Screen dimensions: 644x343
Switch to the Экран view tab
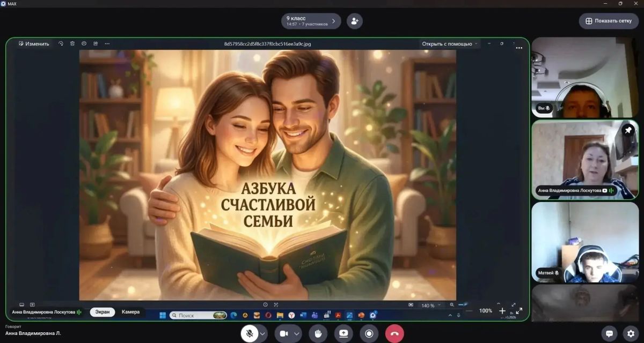click(x=102, y=312)
